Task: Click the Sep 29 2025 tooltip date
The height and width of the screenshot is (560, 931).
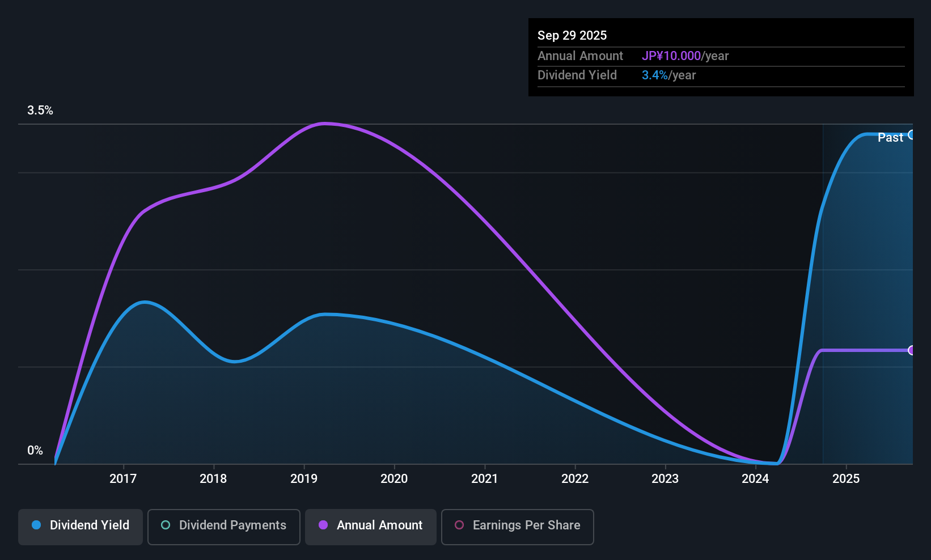Action: pos(572,35)
